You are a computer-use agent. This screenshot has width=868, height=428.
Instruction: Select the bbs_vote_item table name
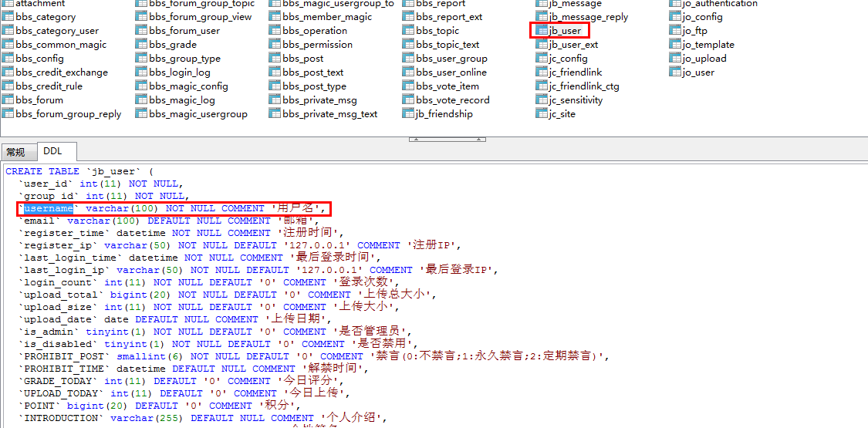click(448, 86)
